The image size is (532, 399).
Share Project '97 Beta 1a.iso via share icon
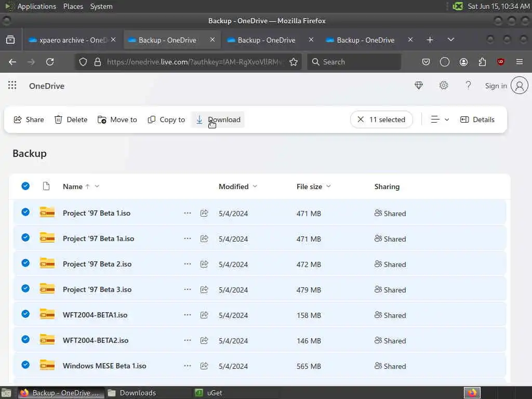(204, 238)
